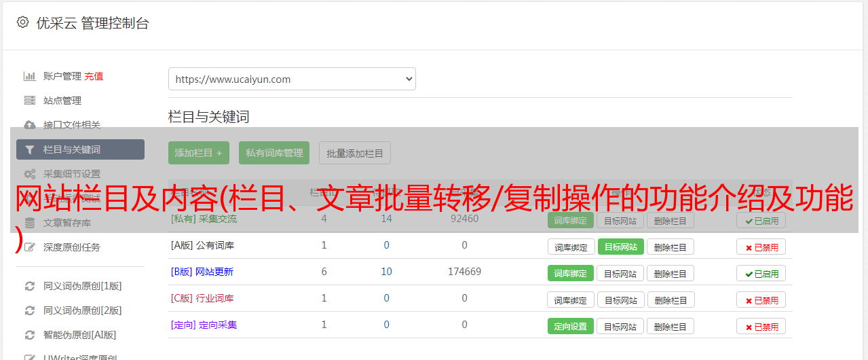
Task: Click the 私有词库管理 button
Action: point(274,153)
